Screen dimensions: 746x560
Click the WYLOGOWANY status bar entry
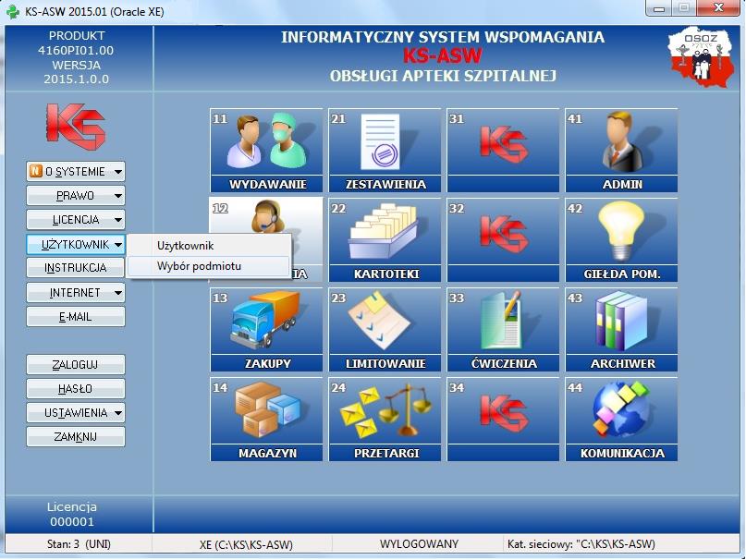419,543
